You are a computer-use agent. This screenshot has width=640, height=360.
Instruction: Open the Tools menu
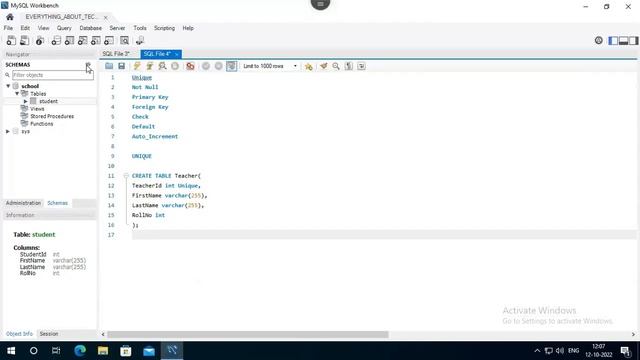[x=140, y=28]
